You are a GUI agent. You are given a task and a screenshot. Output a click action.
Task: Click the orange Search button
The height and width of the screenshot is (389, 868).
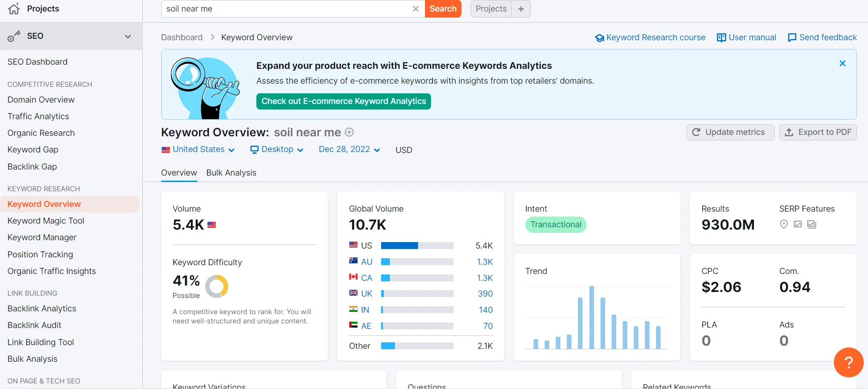pyautogui.click(x=443, y=9)
